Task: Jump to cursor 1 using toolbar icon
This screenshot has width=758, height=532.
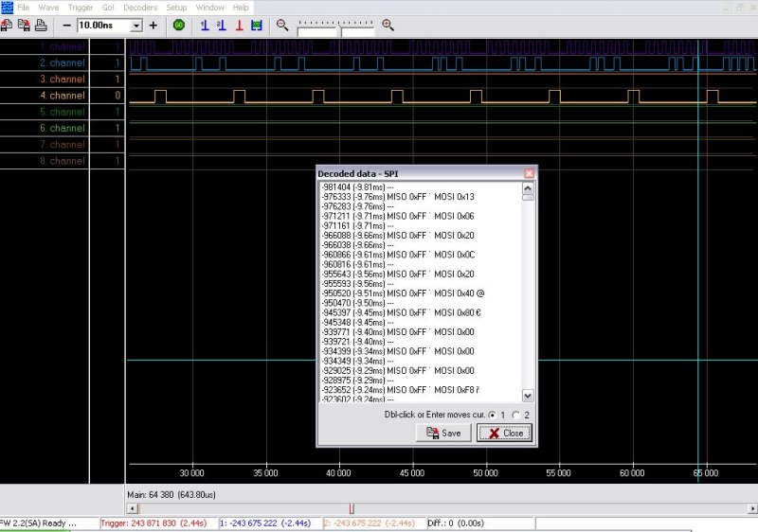Action: click(x=205, y=25)
